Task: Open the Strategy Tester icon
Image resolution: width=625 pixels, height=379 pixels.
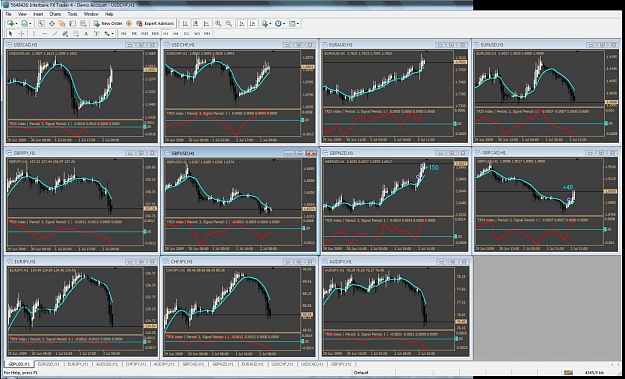Action: [83, 24]
